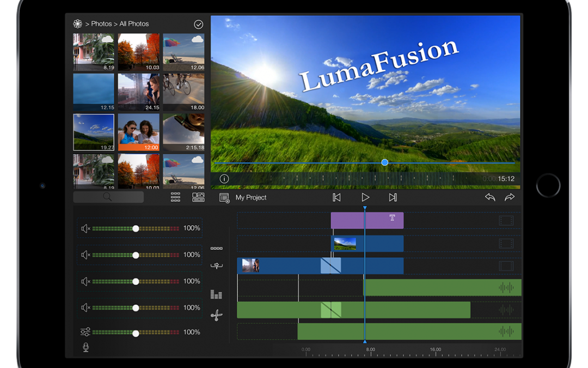Undo the last edit
Screen dimensions: 588x368
coord(490,197)
